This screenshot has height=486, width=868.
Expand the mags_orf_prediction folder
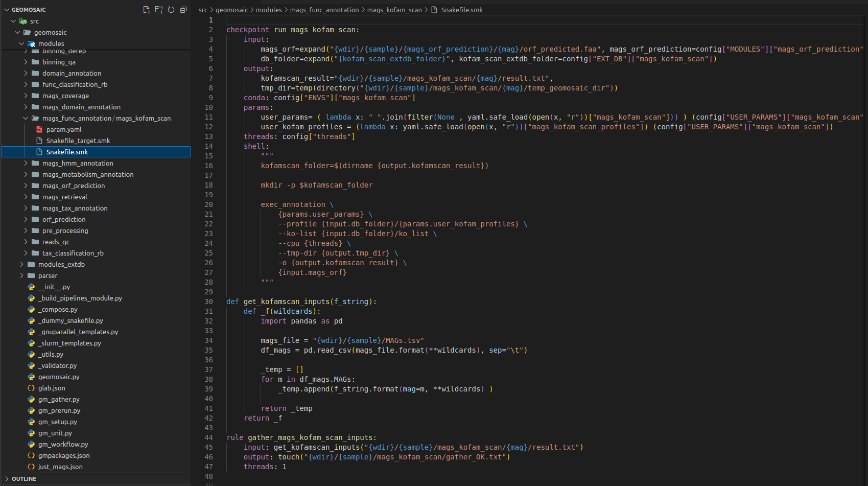pos(26,186)
